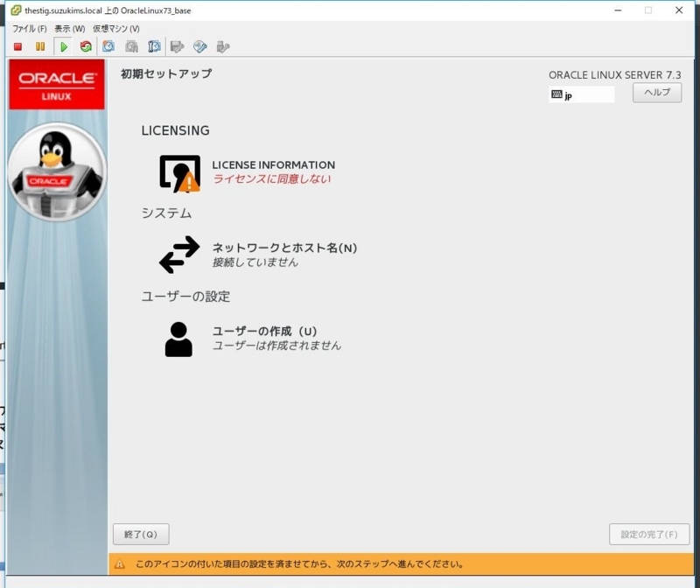Screen dimensions: 700x588
Task: Close the console window
Action: pos(679,10)
